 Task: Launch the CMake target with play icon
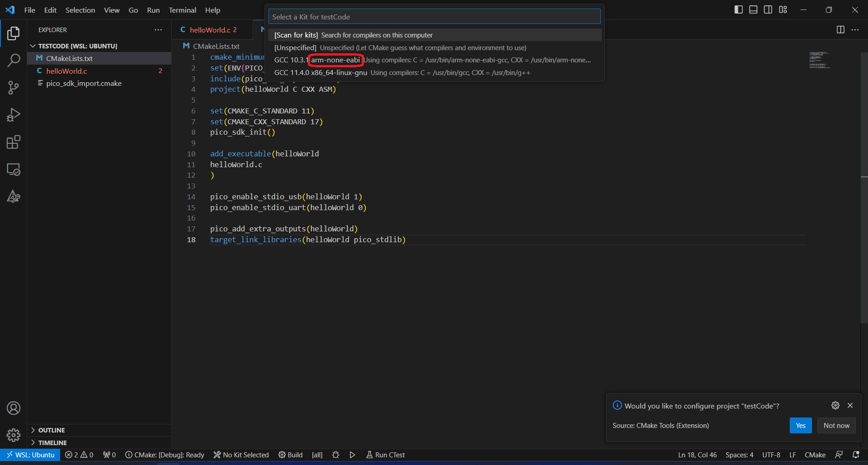tap(352, 455)
